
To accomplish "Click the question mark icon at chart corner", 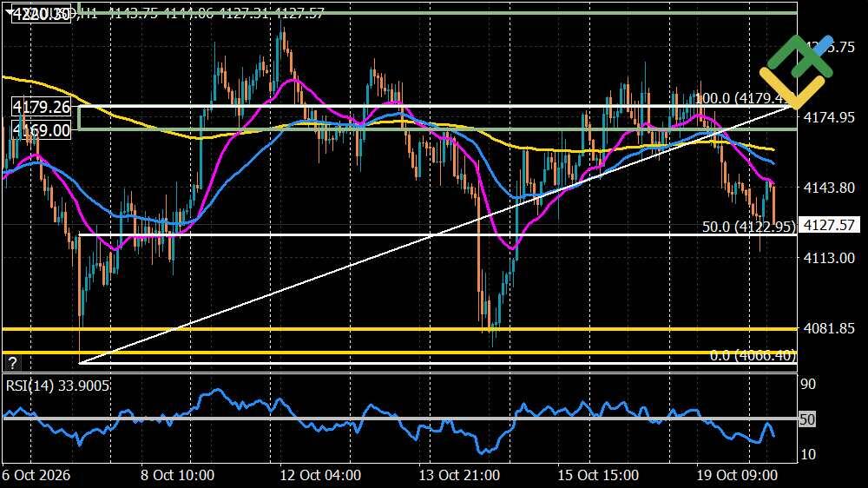I will click(x=12, y=363).
